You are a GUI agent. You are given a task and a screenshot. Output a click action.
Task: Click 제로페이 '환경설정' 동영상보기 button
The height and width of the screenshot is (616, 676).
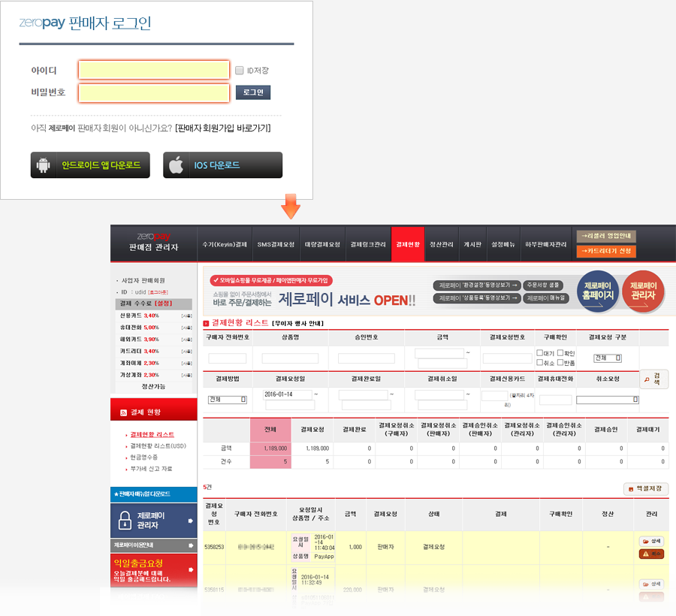tap(477, 285)
